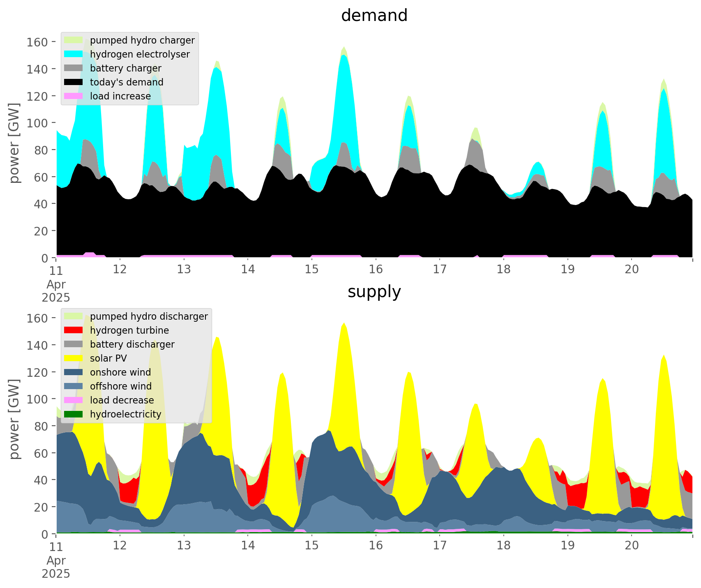Click the load decrease legend swatch
Screen dimensions: 701x588
74,400
